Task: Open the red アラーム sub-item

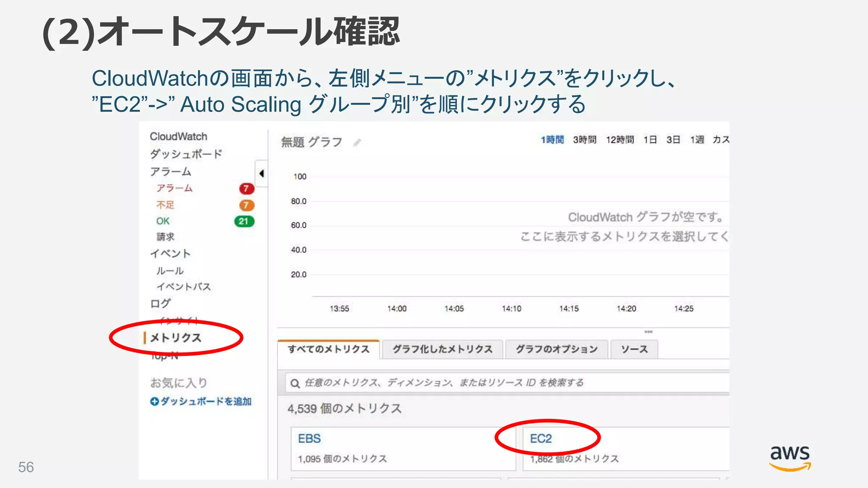Action: point(174,188)
